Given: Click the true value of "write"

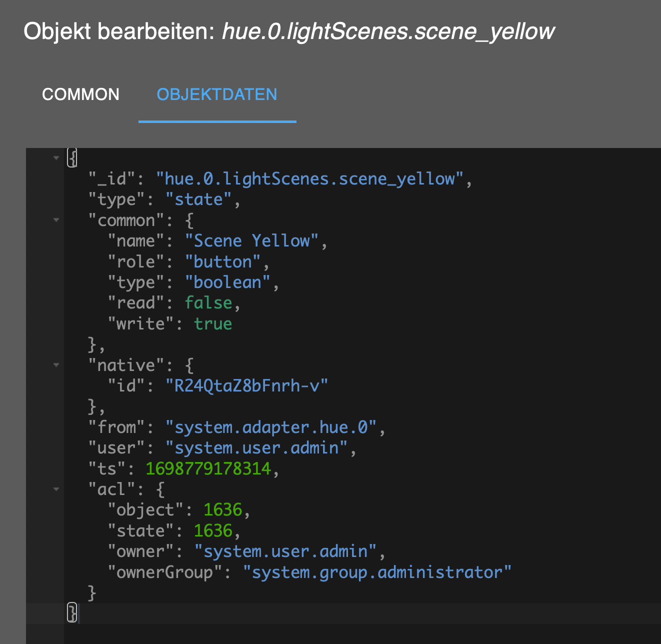Looking at the screenshot, I should (x=212, y=324).
